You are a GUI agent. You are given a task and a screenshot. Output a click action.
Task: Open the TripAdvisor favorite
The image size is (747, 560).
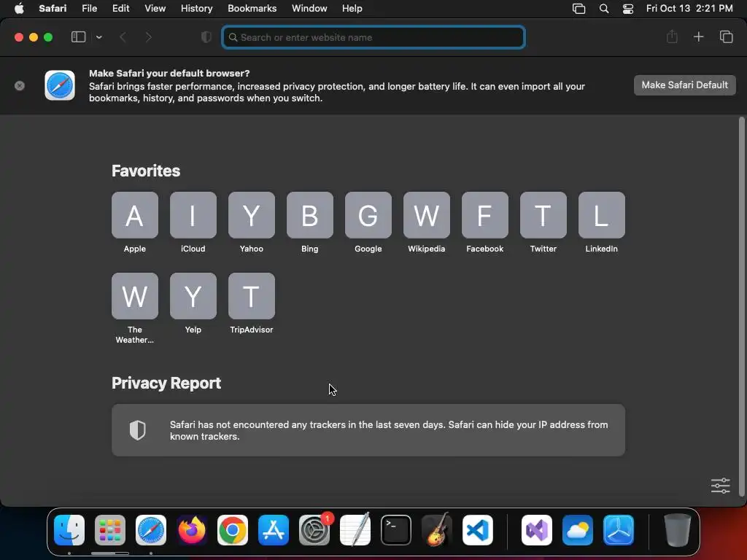(252, 296)
